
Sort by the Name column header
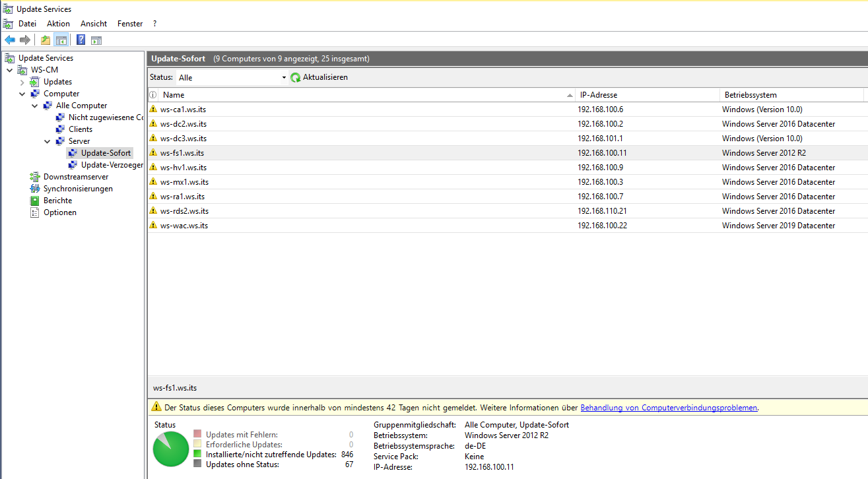point(367,95)
